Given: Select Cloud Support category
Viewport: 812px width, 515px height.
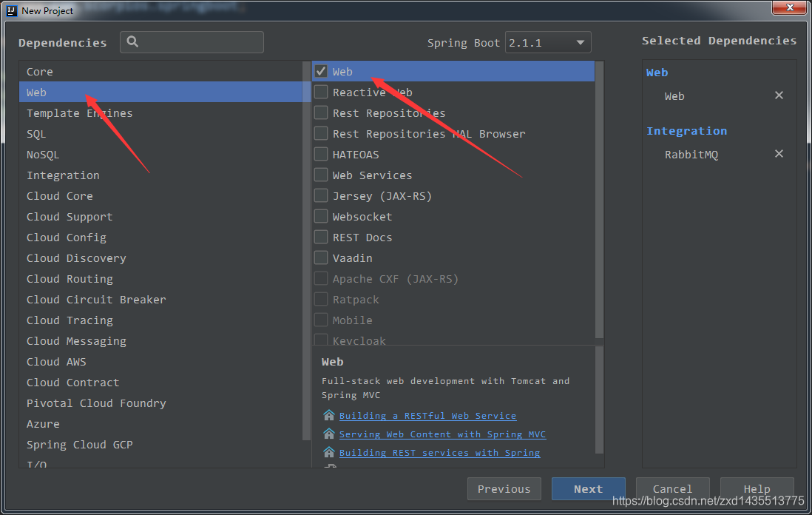Looking at the screenshot, I should (160, 217).
